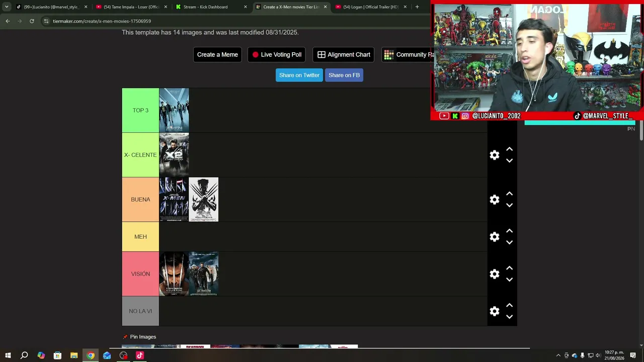Move the BUENA tier row down
Viewport: 644px width, 362px height.
click(509, 205)
